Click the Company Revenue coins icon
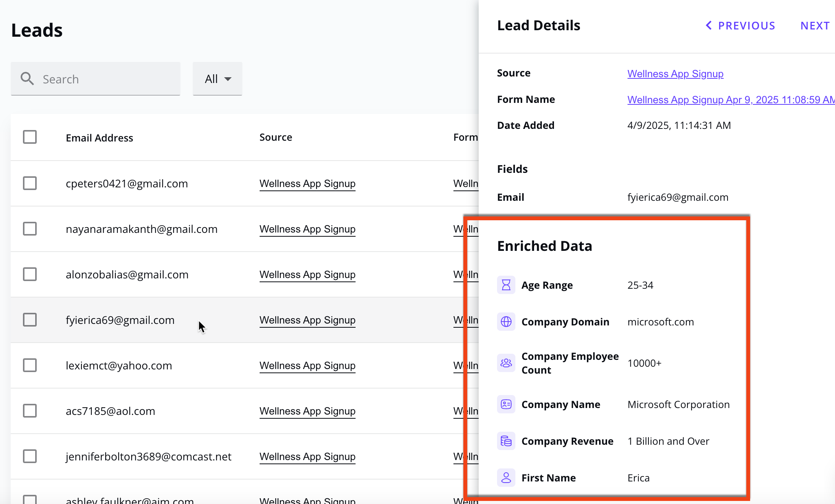Screen dimensions: 835x504 pos(506,441)
